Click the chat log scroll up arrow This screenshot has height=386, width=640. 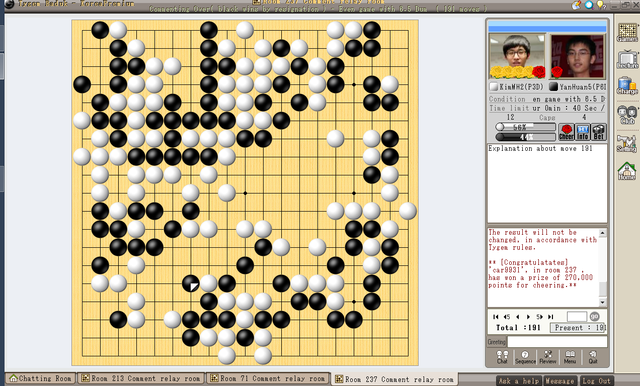[602, 233]
